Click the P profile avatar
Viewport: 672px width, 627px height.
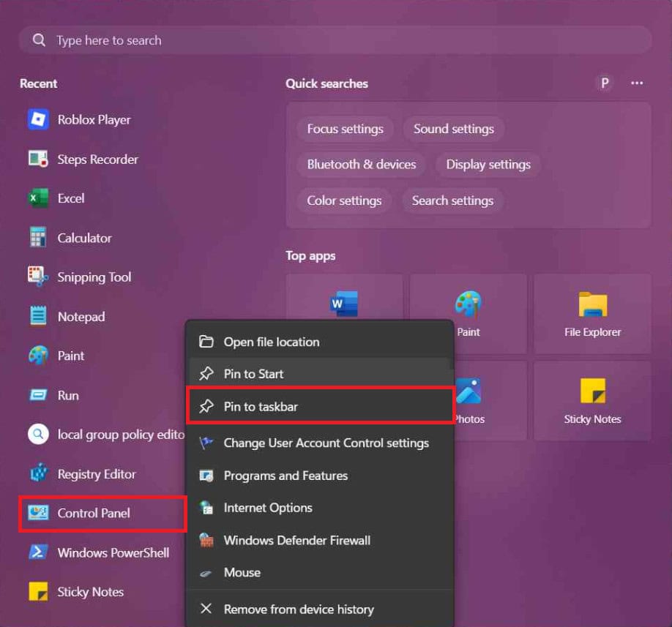(x=605, y=83)
